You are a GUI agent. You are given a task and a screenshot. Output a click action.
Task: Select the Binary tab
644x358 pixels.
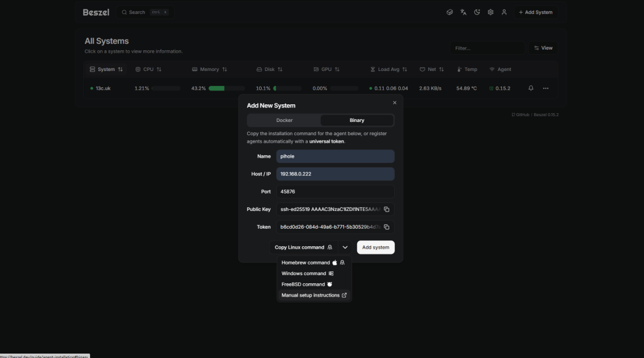pyautogui.click(x=357, y=120)
